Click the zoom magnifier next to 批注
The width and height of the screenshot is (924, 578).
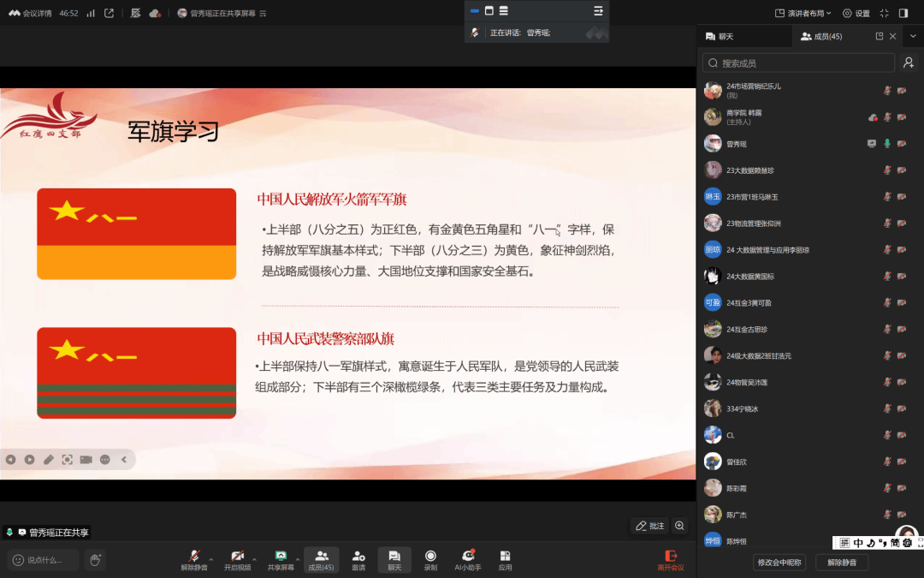(x=679, y=526)
